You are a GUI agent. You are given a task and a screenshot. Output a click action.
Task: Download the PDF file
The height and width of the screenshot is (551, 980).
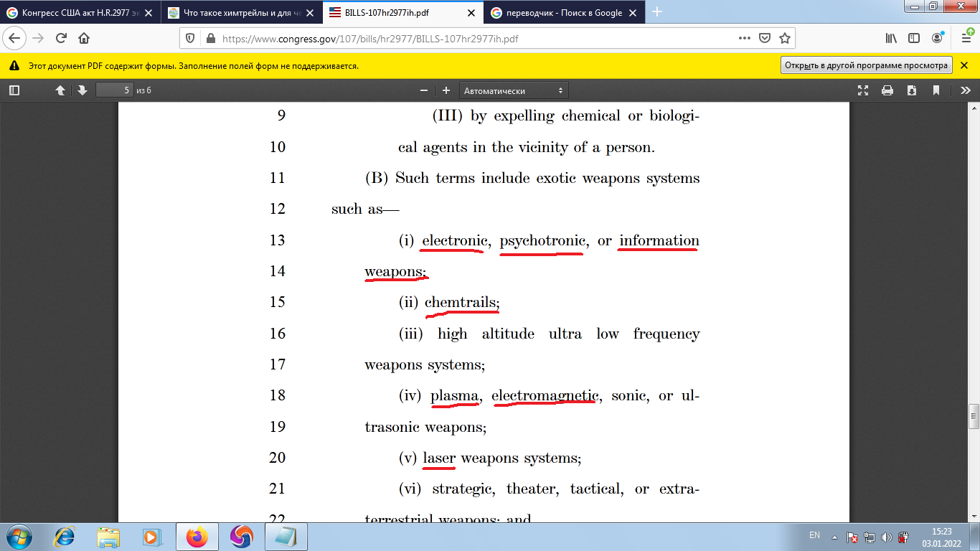(912, 90)
